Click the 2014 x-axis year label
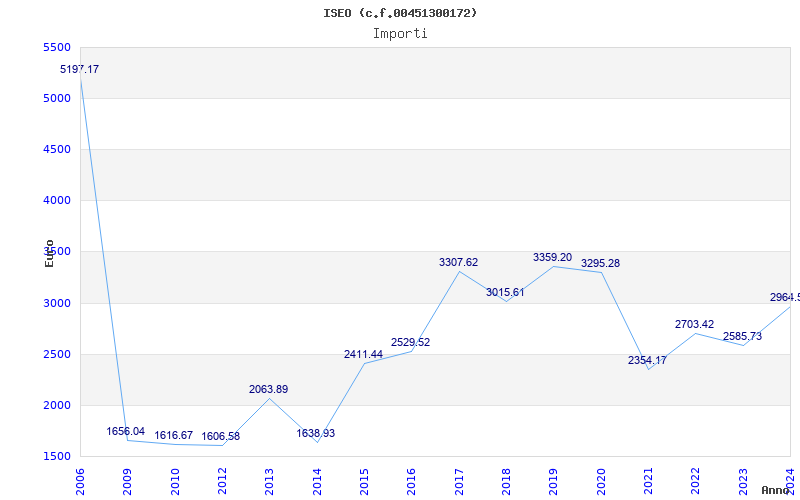The width and height of the screenshot is (800, 500). [317, 482]
